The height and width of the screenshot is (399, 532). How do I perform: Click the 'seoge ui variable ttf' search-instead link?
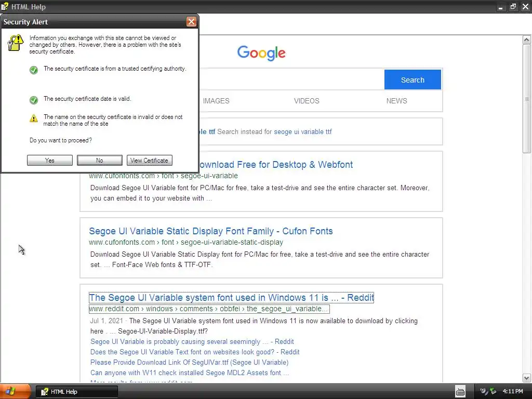pyautogui.click(x=303, y=131)
